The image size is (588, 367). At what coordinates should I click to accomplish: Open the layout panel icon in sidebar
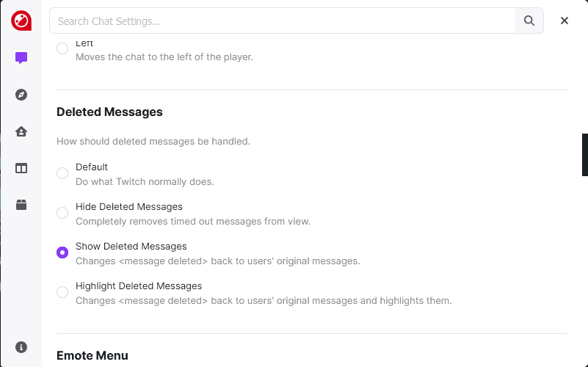click(x=21, y=168)
